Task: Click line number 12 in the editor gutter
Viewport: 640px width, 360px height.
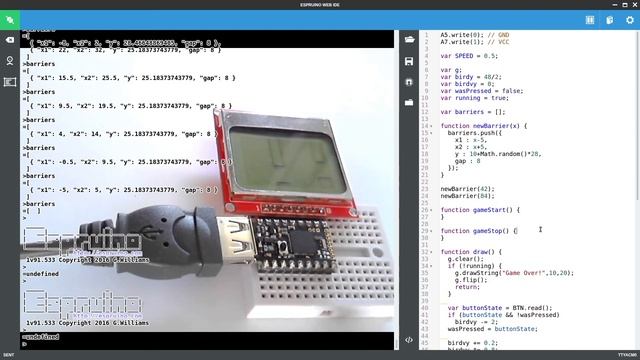Action: pos(424,112)
